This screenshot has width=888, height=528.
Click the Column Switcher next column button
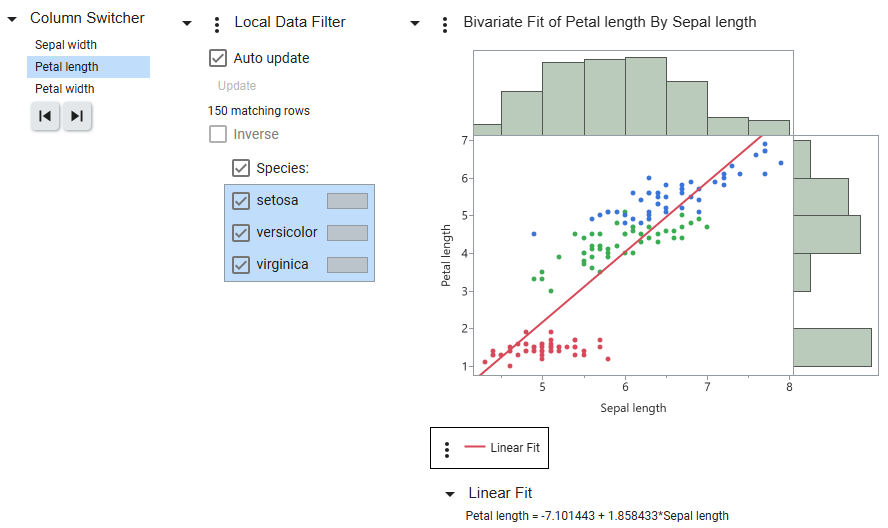[77, 116]
